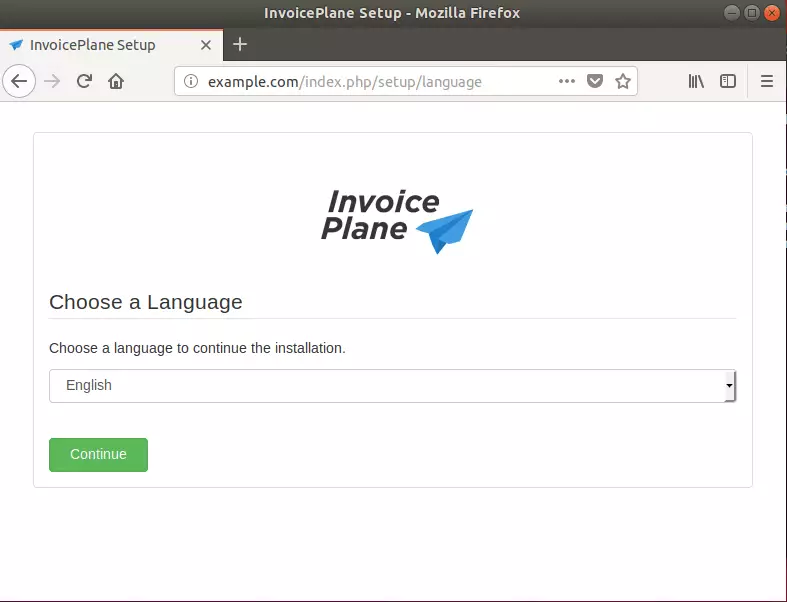787x602 pixels.
Task: Click the InvoicePlane tab favicon
Action: coord(16,45)
